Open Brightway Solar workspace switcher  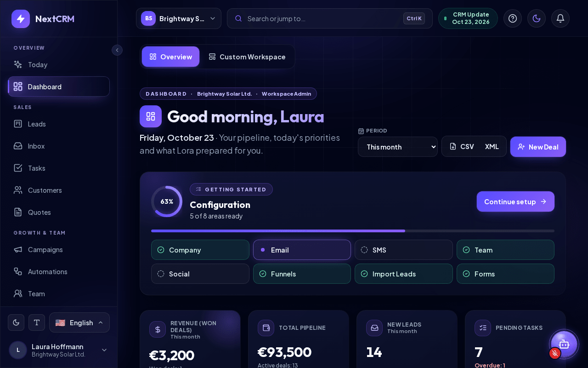pyautogui.click(x=179, y=18)
